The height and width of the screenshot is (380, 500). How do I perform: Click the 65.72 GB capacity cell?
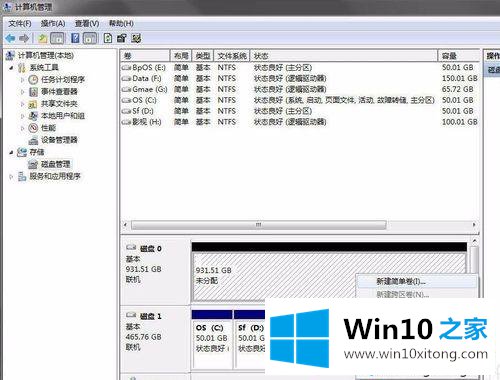(458, 89)
